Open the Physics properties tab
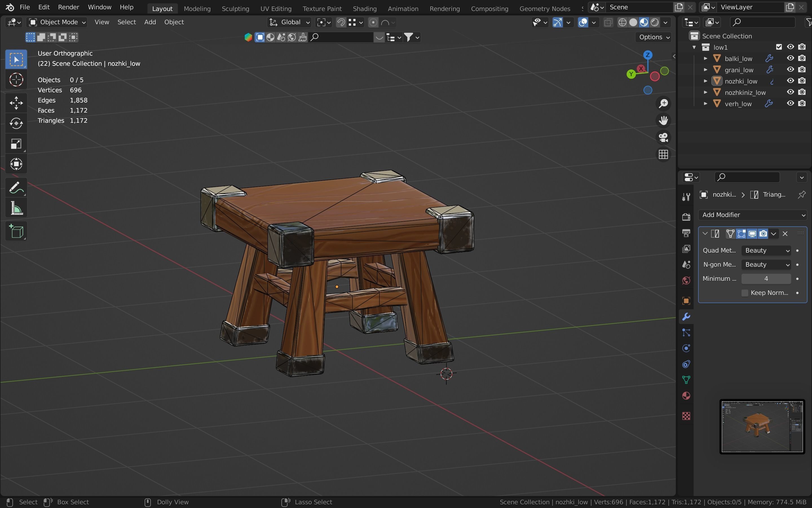 pyautogui.click(x=686, y=349)
